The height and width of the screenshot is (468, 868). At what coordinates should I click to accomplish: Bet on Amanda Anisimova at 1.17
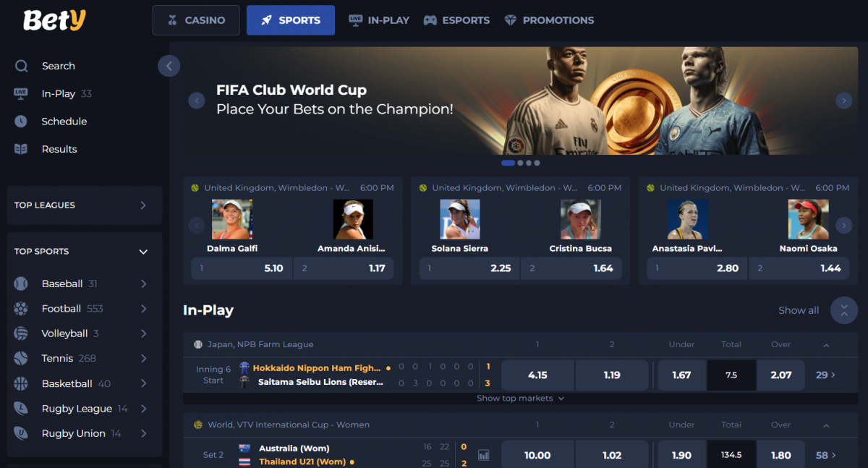pos(344,268)
